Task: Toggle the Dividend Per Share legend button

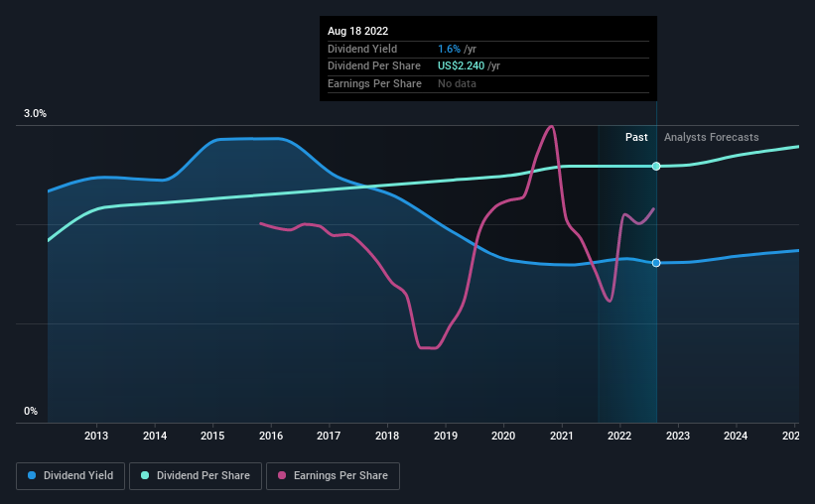Action: 196,476
